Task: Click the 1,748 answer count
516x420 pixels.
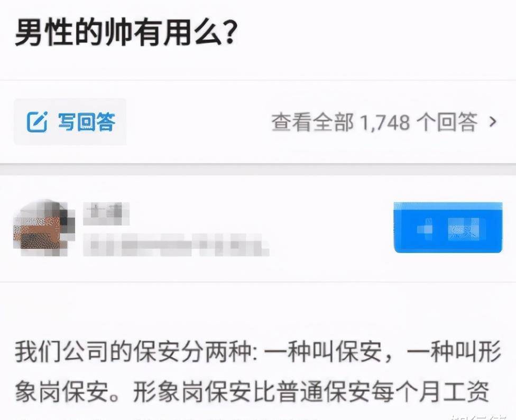Action: (x=385, y=123)
